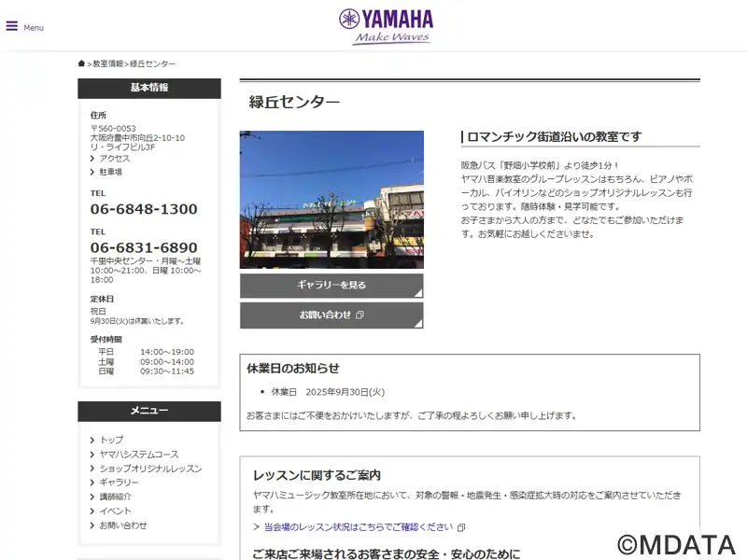Open ヤマハシステムコース in side menu

tap(139, 455)
